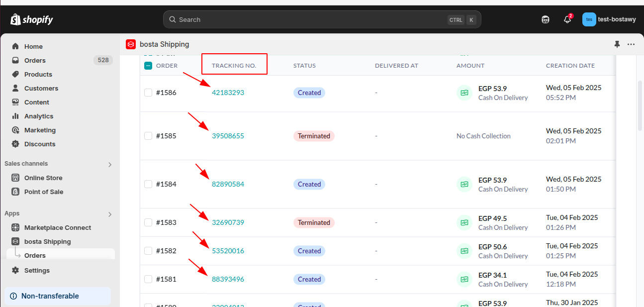Check the box for order #1584

(x=148, y=184)
